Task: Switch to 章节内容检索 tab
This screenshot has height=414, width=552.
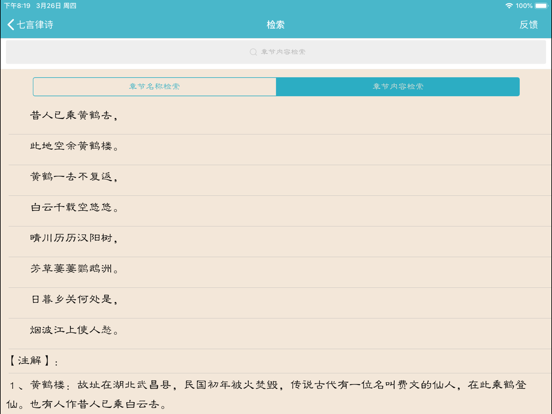Action: pyautogui.click(x=398, y=87)
